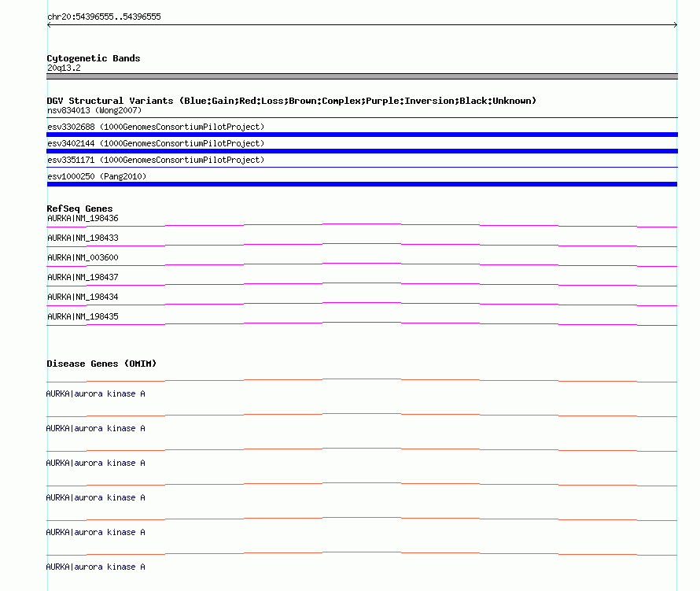Viewport: 700px width, 591px height.
Task: Click the genomic scale arrow line under the coordinates
Action: click(362, 25)
